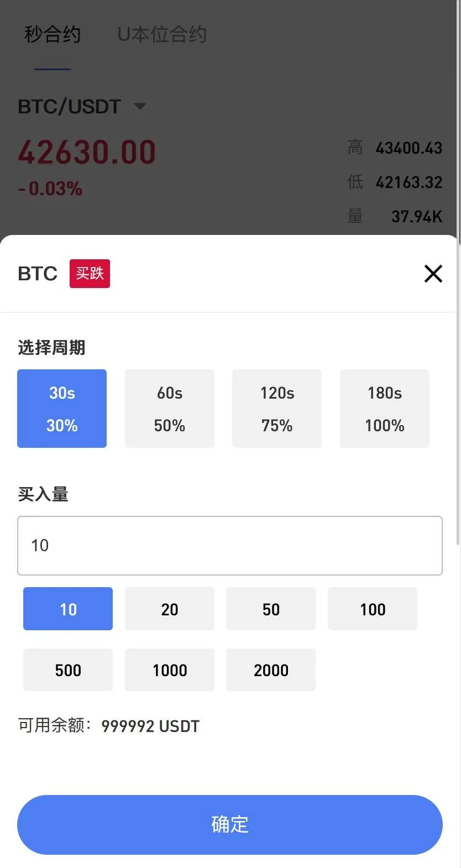This screenshot has width=461, height=868.
Task: Click the red 买跌 badge
Action: click(x=90, y=274)
